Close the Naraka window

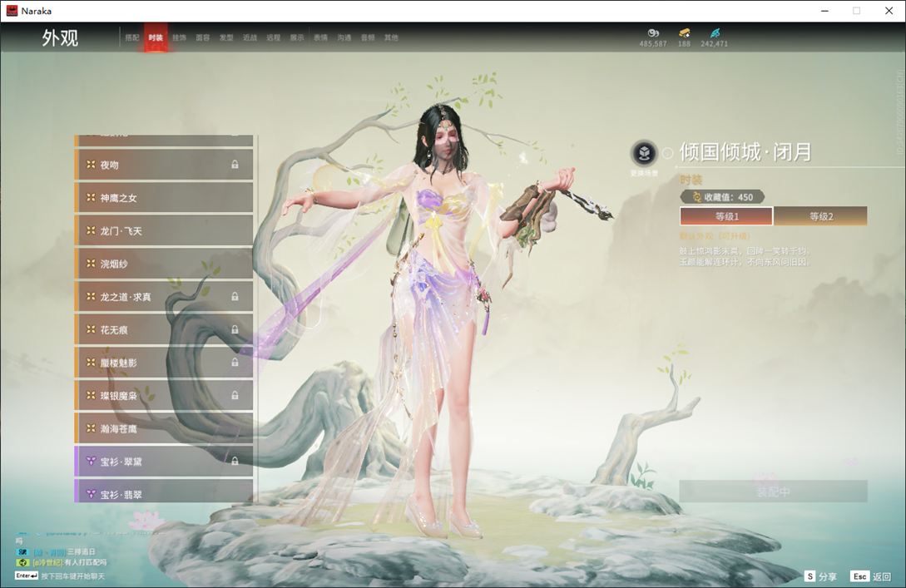point(889,11)
